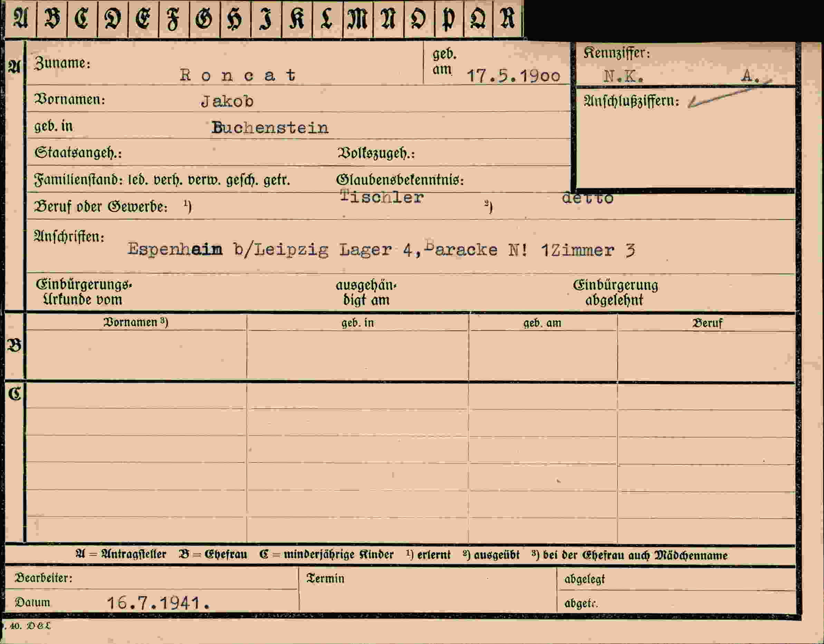
Task: Click the 'Bearbeiter:' label
Action: click(x=44, y=578)
